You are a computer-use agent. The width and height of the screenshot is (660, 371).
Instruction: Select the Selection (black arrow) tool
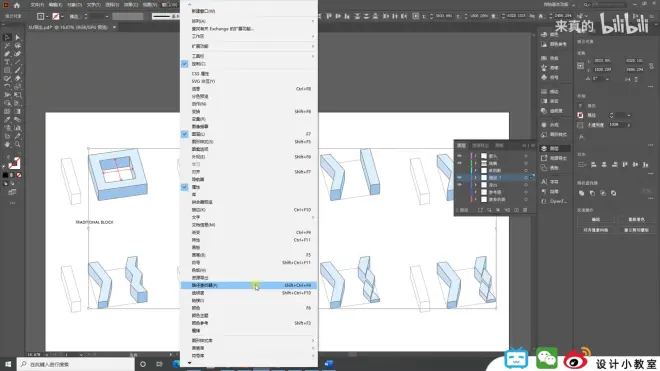[7, 37]
